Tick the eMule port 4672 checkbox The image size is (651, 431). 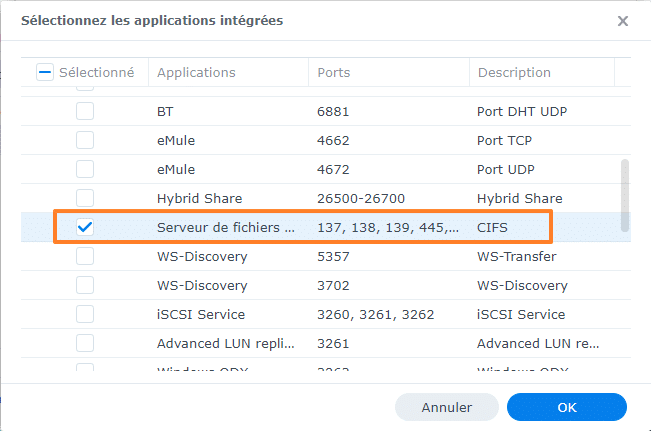pyautogui.click(x=85, y=169)
